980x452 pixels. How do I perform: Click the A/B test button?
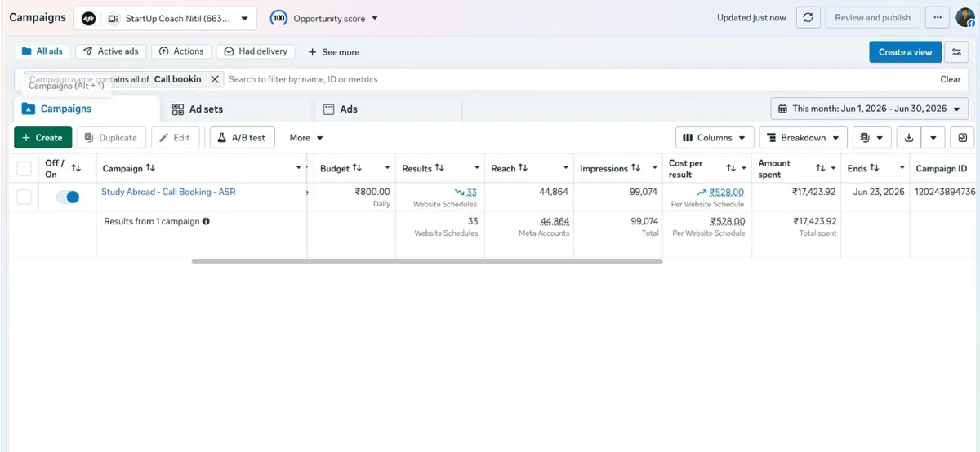[x=243, y=138]
